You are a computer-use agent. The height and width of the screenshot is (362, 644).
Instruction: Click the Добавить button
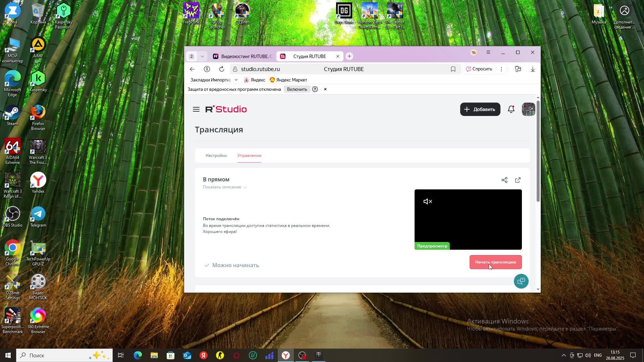tap(480, 109)
